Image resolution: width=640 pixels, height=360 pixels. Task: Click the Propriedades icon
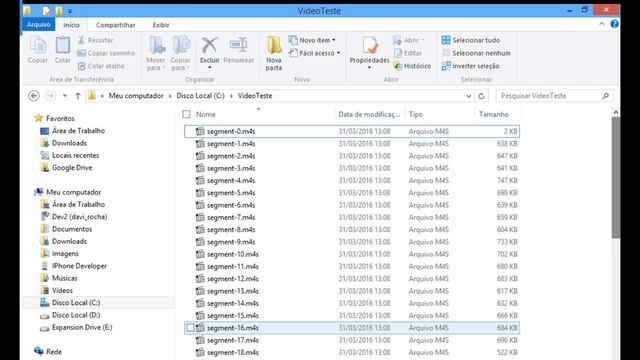369,46
